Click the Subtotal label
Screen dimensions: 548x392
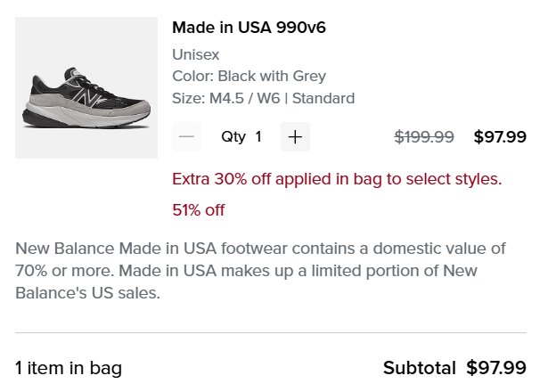(x=419, y=368)
